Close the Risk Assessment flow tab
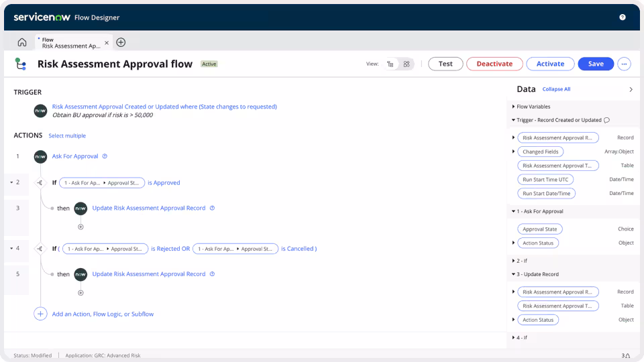The width and height of the screenshot is (644, 362). tap(107, 43)
